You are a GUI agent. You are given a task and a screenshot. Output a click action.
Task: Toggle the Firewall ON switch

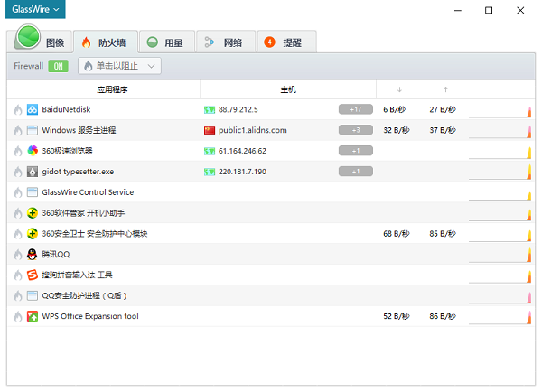click(x=58, y=66)
